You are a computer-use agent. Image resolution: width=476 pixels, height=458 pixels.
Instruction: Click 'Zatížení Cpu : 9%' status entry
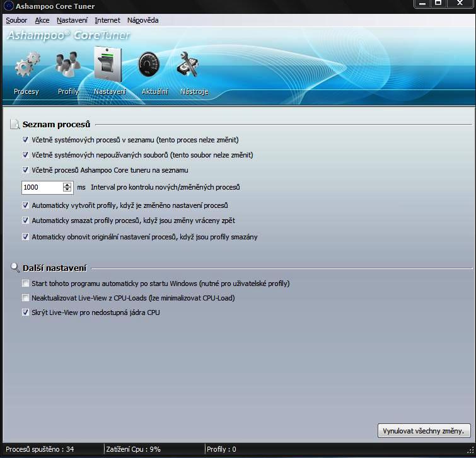point(133,449)
